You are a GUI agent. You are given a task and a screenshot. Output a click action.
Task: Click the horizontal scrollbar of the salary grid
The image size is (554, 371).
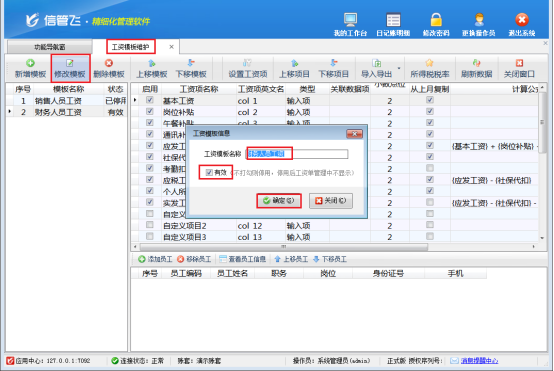coord(283,247)
